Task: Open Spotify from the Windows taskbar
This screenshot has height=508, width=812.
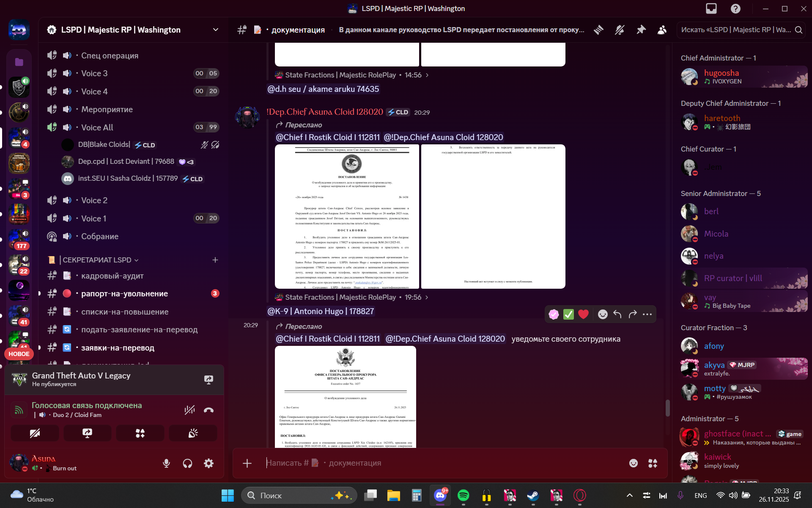Action: pos(463,495)
